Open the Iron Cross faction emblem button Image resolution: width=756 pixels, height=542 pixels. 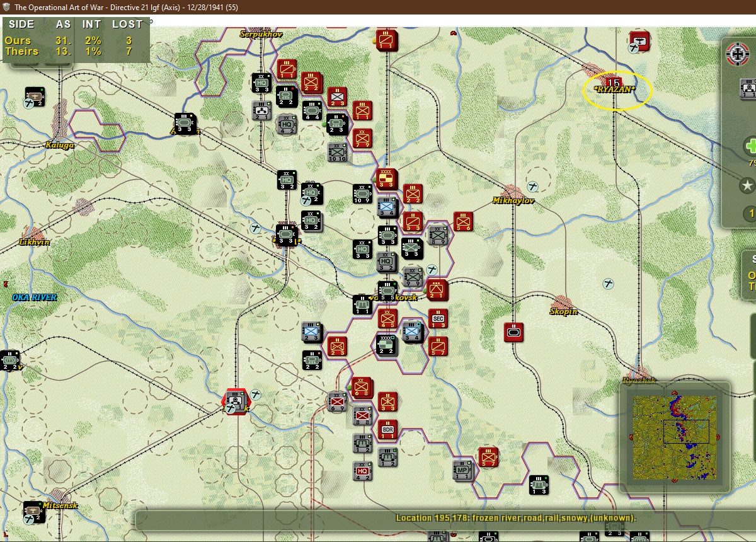tap(739, 54)
